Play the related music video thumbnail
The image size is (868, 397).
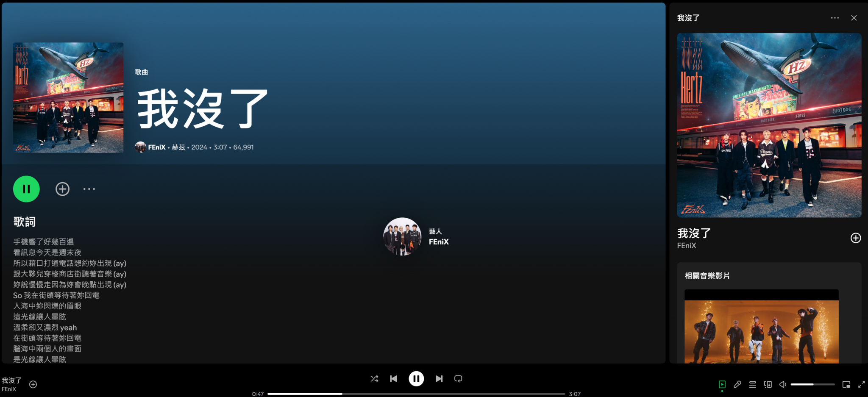pyautogui.click(x=762, y=327)
